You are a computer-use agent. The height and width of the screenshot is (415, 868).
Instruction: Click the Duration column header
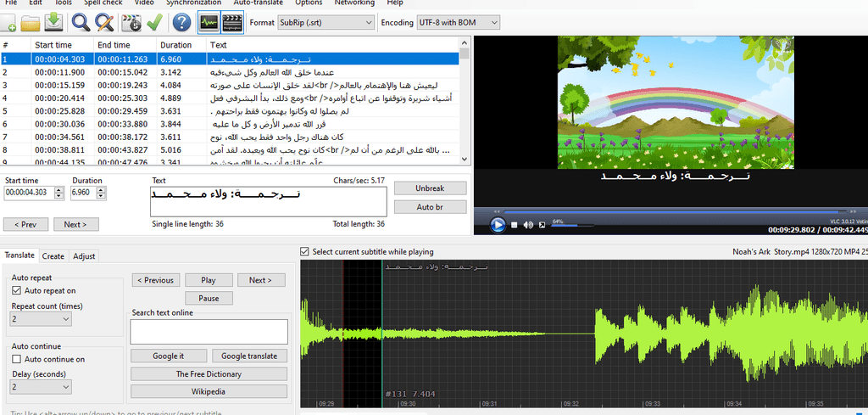tap(181, 45)
